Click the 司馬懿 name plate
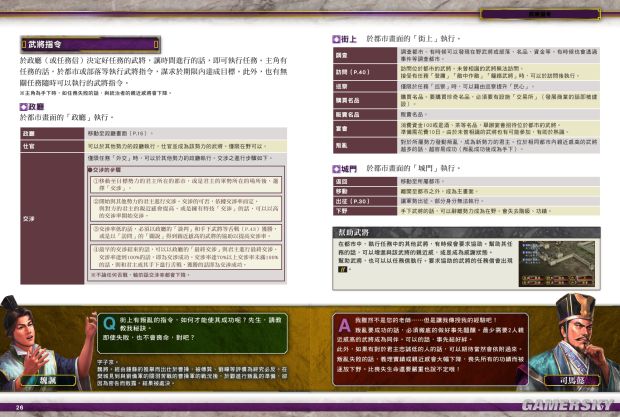This screenshot has height=417, width=620. pos(571,381)
